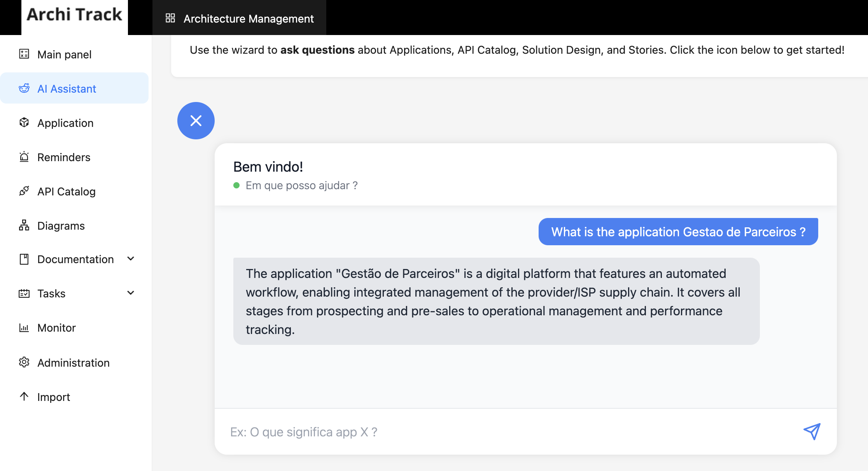Open Diagrams menu item
Image resolution: width=868 pixels, height=471 pixels.
(x=74, y=226)
